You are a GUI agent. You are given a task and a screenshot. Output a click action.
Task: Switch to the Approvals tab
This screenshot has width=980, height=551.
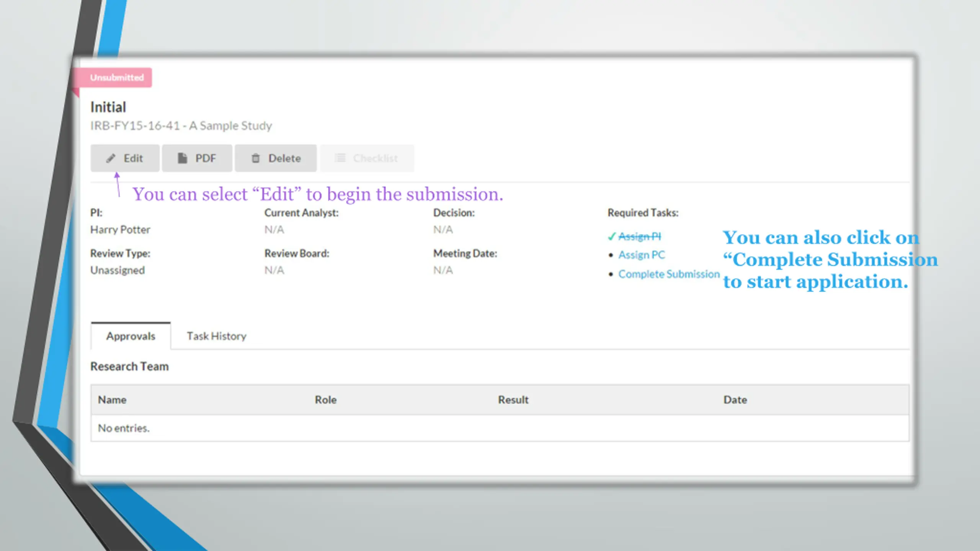[131, 336]
